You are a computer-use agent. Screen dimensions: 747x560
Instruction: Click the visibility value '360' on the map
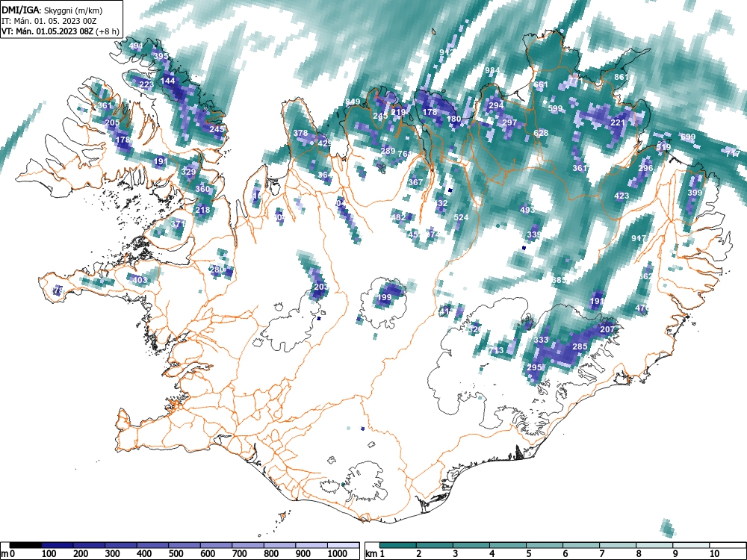coord(202,189)
